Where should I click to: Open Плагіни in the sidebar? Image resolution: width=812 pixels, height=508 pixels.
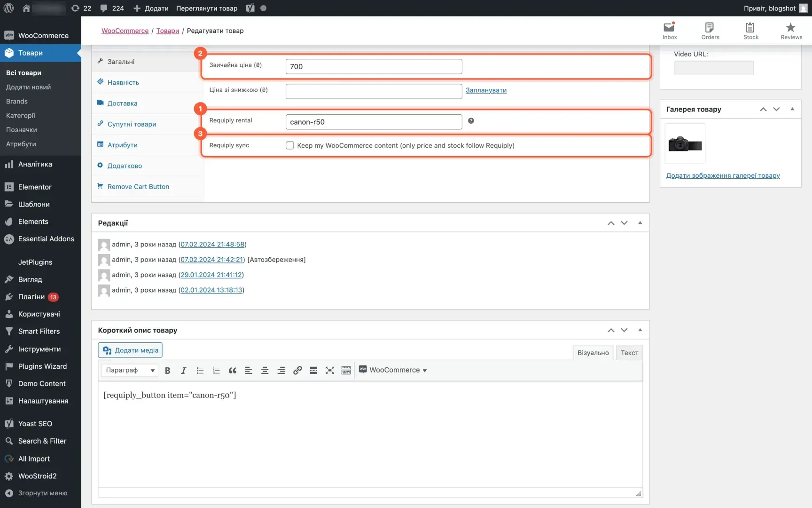(x=31, y=297)
